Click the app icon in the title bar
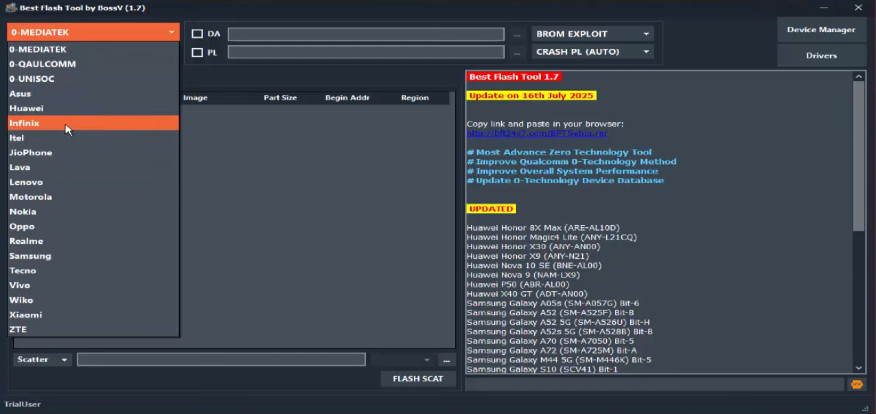 pos(9,7)
